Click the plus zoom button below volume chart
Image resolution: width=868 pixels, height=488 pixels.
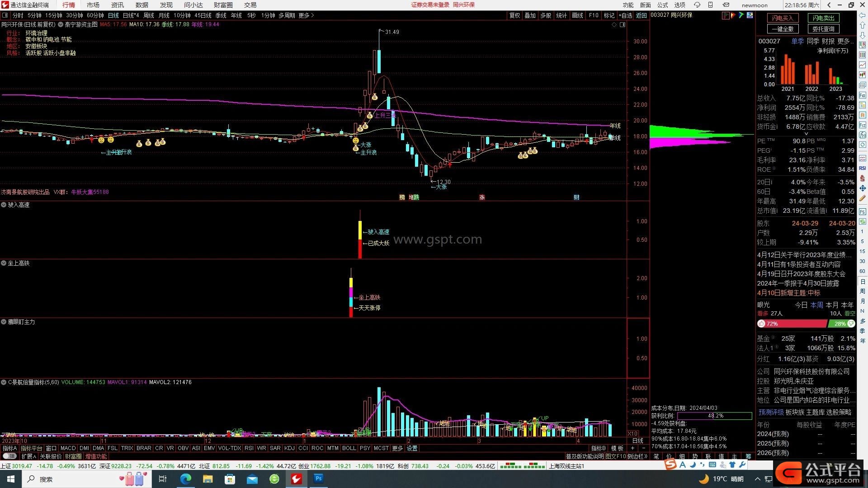point(632,448)
